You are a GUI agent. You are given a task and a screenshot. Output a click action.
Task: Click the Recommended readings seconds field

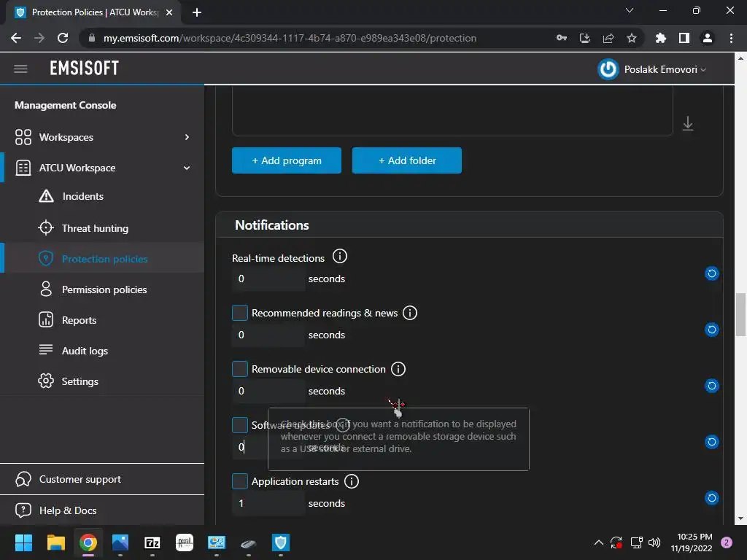[268, 335]
